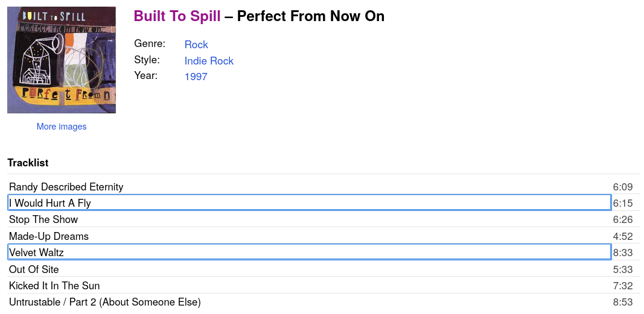Select the 8:53 duration of the last track
The image size is (644, 314).
pyautogui.click(x=623, y=302)
